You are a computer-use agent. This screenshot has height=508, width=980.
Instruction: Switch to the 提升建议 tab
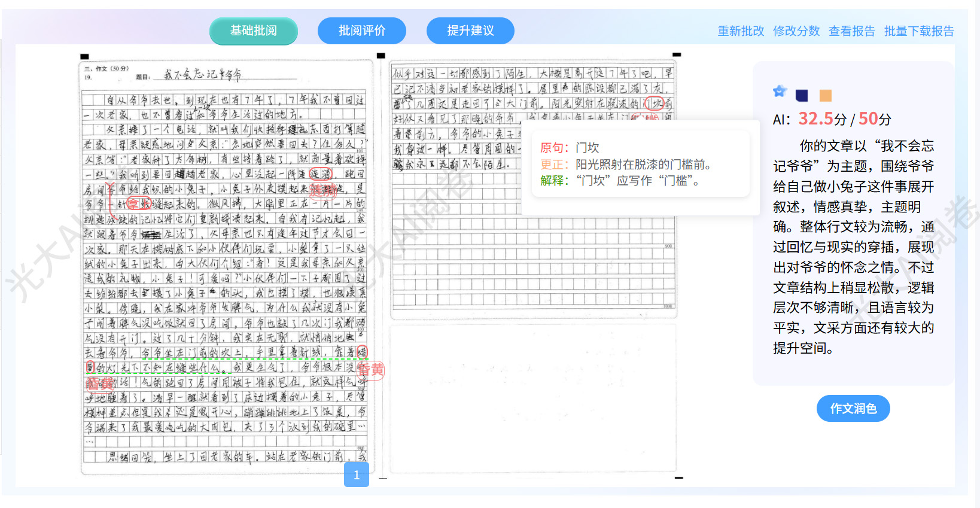click(470, 31)
